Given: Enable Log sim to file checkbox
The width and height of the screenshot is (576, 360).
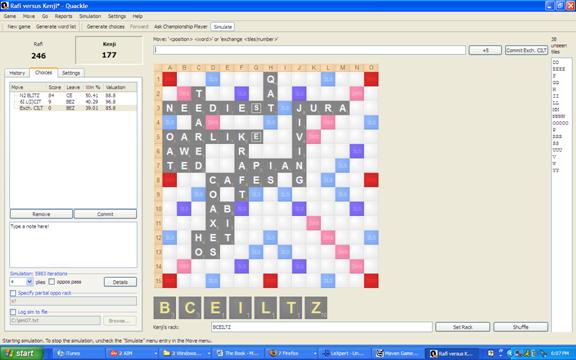Looking at the screenshot, I should 13,312.
